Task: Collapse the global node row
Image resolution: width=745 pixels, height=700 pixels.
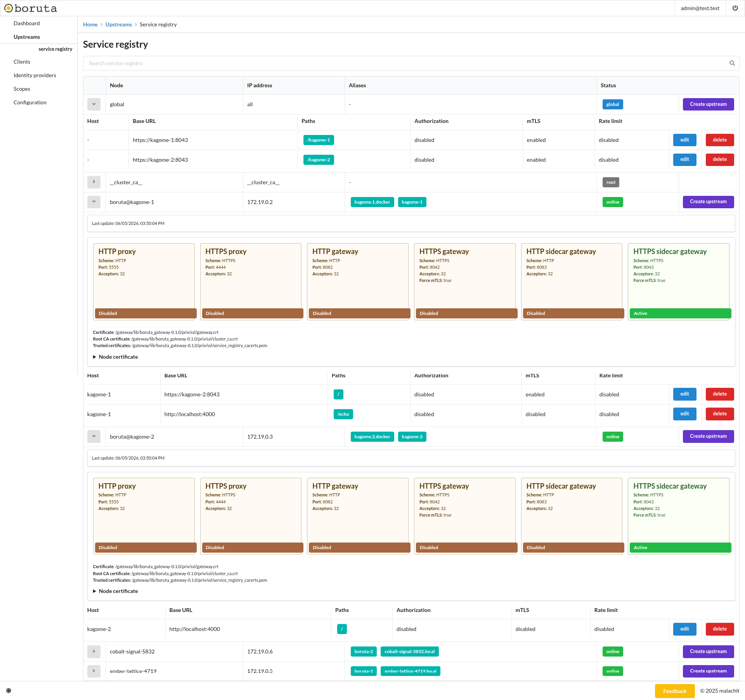Action: pyautogui.click(x=94, y=104)
